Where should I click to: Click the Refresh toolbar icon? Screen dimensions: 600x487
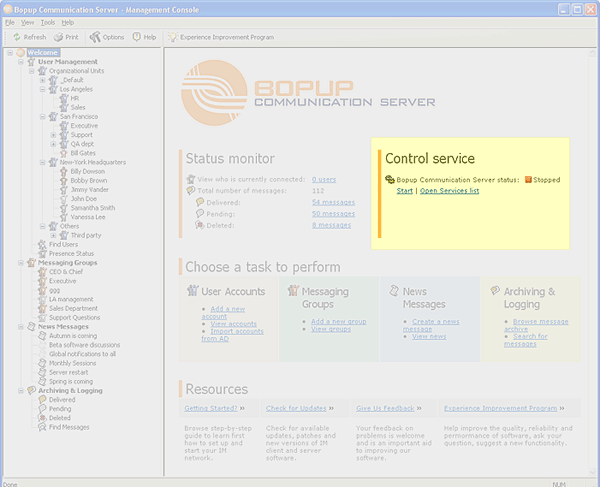(x=17, y=37)
